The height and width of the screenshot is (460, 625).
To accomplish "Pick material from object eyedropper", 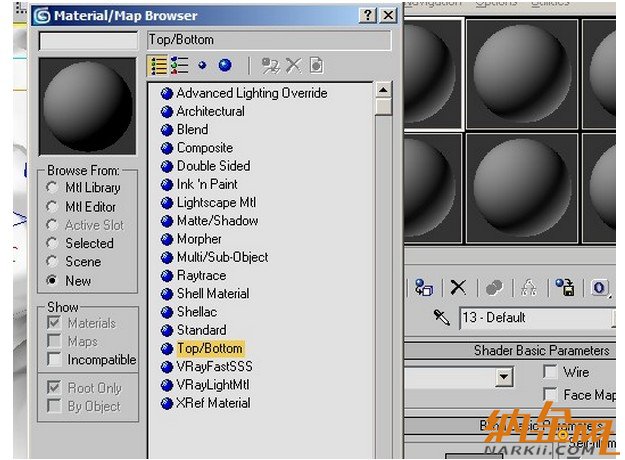I will (442, 318).
